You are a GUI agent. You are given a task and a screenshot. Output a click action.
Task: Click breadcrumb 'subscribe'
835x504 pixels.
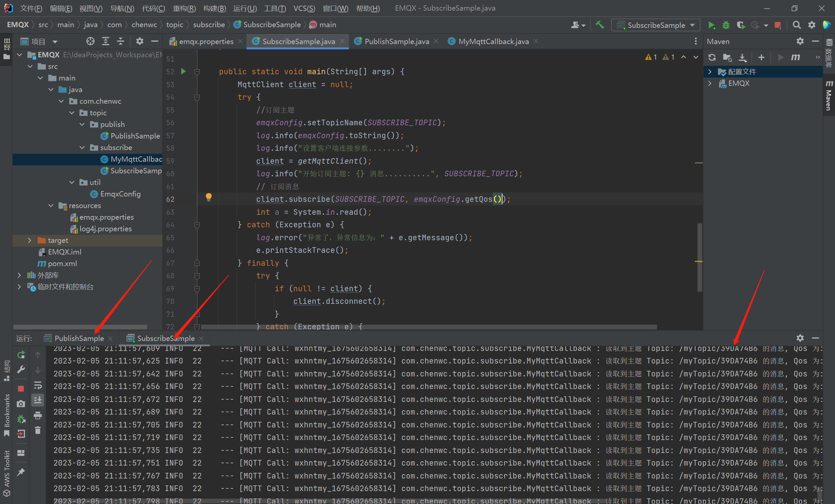click(x=209, y=25)
